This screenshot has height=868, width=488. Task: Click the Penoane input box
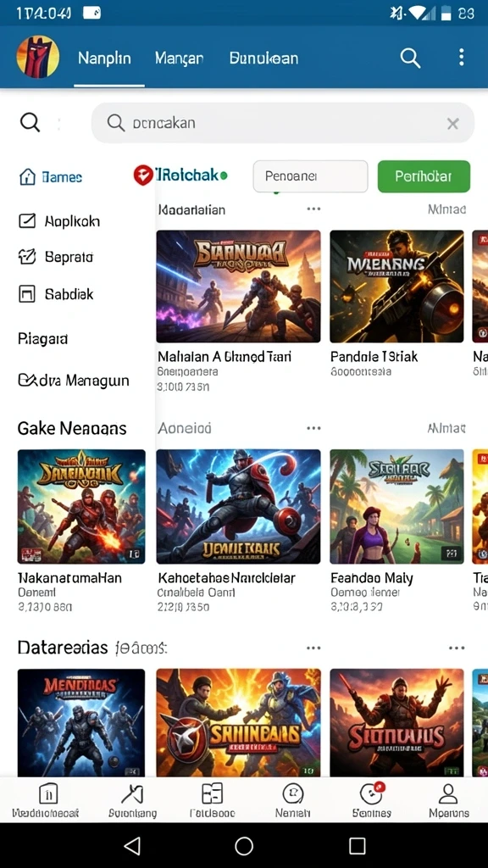[x=310, y=176]
